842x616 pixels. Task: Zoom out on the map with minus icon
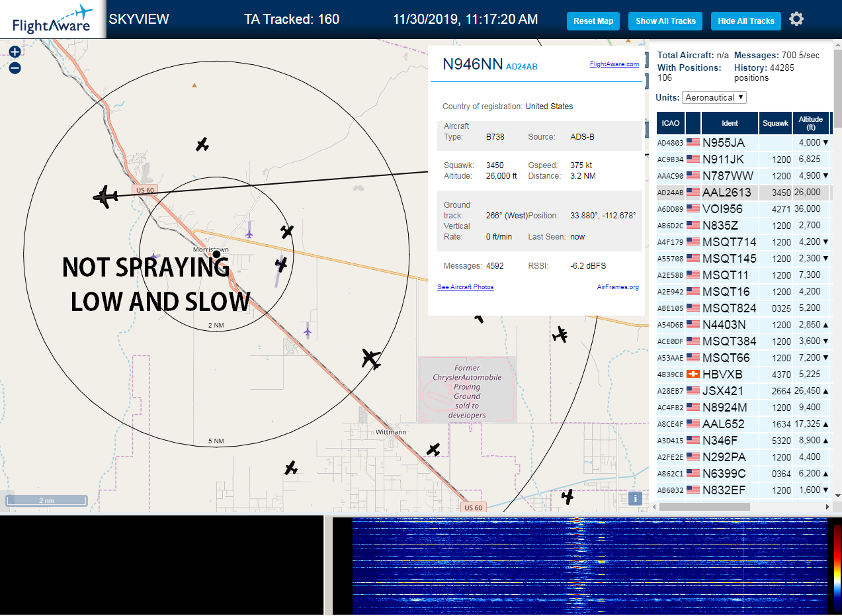(15, 67)
